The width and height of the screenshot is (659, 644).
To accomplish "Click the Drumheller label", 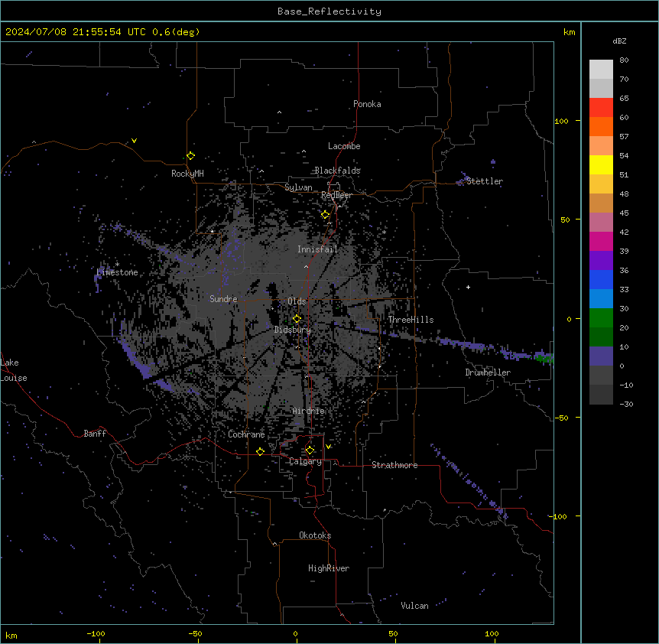I will pos(488,372).
